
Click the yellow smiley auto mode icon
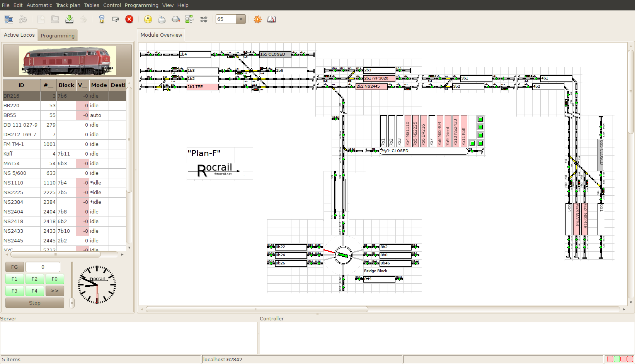[x=148, y=19]
